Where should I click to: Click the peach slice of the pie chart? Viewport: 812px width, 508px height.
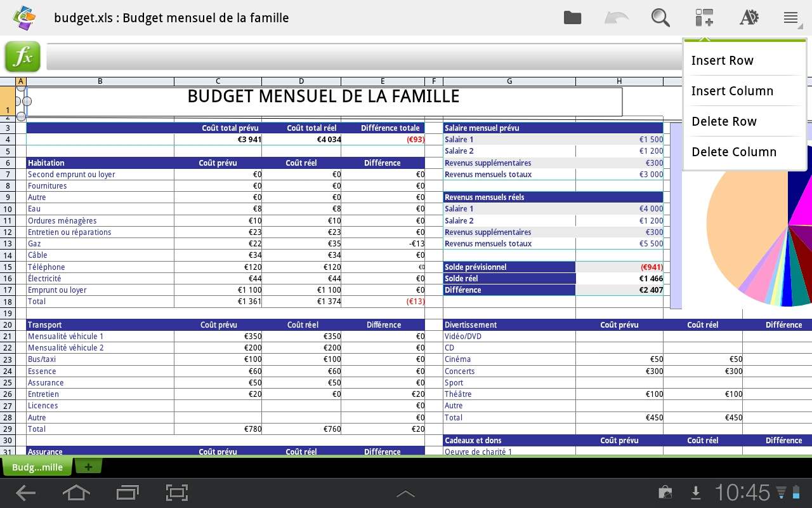coord(745,222)
